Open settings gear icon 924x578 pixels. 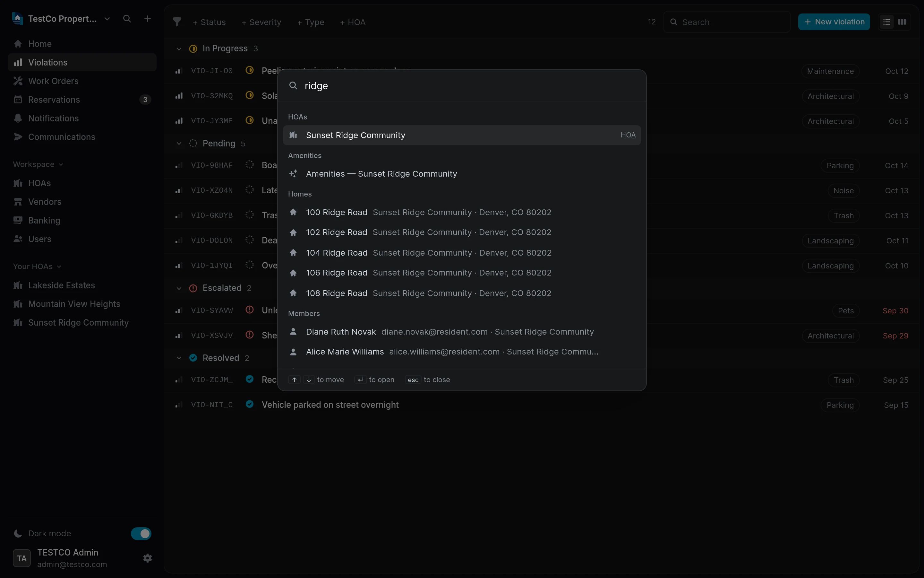(x=147, y=558)
